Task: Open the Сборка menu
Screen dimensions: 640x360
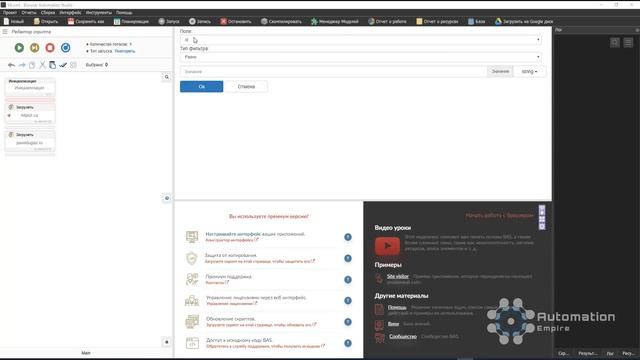Action: pyautogui.click(x=48, y=13)
